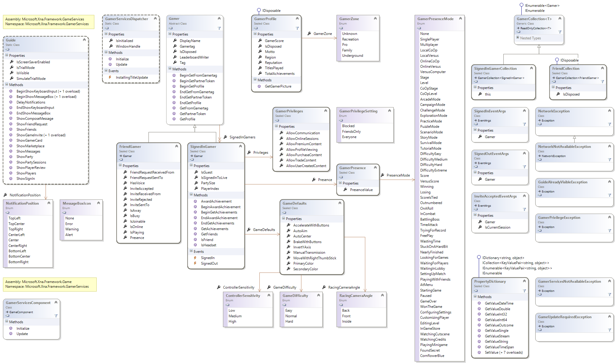This screenshot has width=616, height=364.
Task: Click the wrench icon beside IsCurrentSession
Action: [480, 227]
